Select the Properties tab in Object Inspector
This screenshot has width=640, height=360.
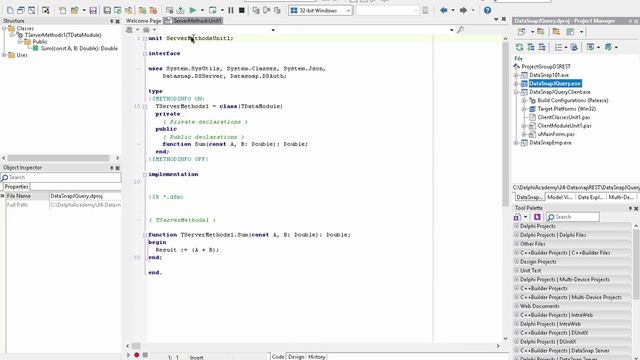[x=16, y=187]
